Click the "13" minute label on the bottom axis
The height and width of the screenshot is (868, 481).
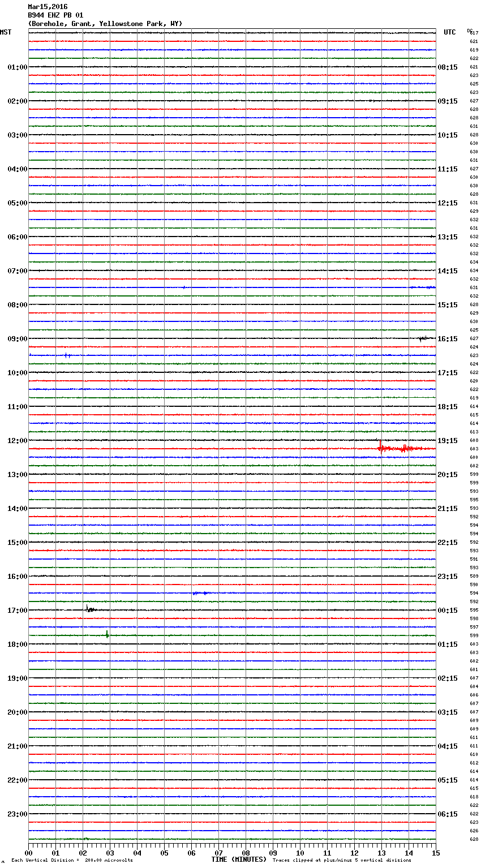pos(381,853)
